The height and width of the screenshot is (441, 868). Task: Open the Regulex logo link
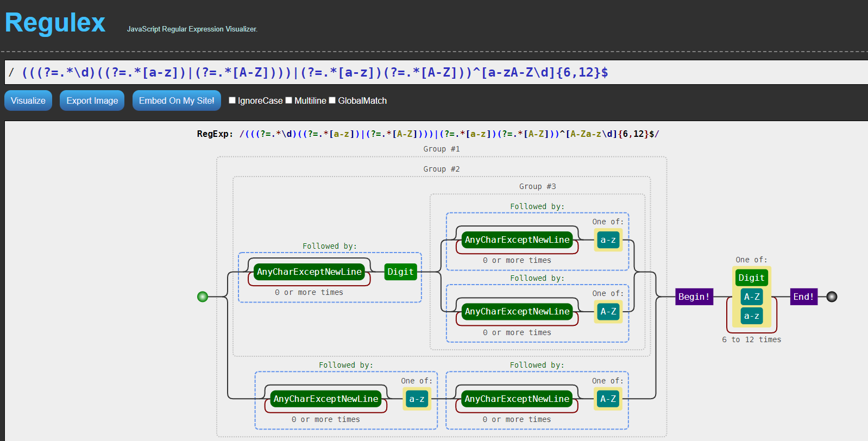[x=55, y=23]
